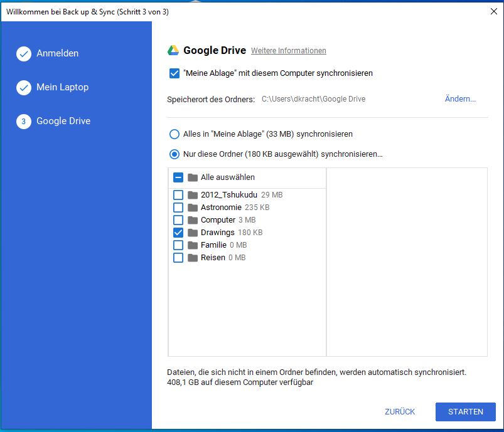The width and height of the screenshot is (504, 432).
Task: Select "Nur diese Ordner" radio option
Action: tap(174, 154)
